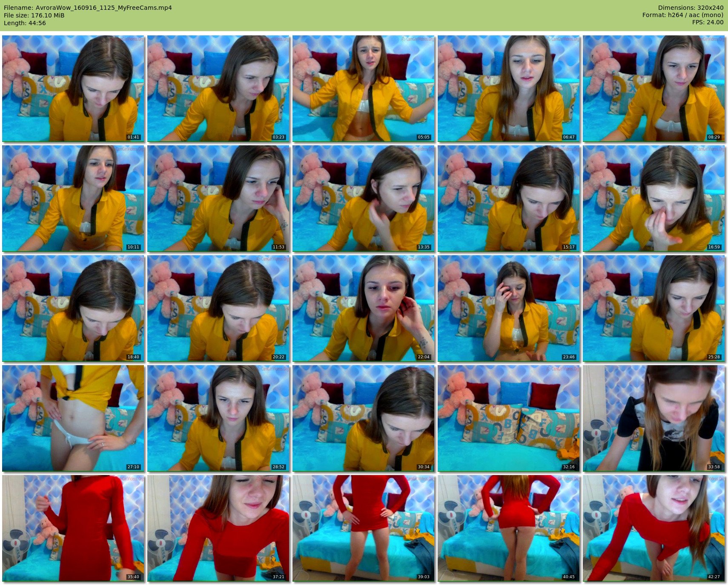
Task: Select the File size 176.10 MiB line
Action: [x=34, y=15]
